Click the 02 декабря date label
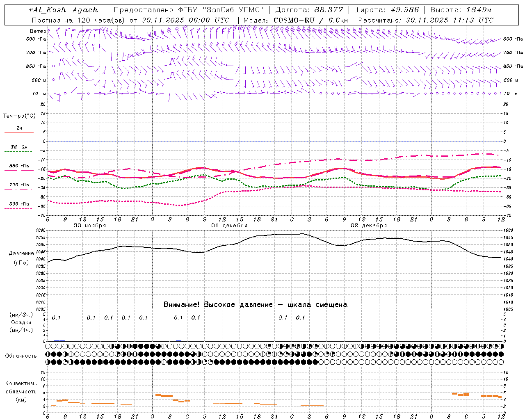The width and height of the screenshot is (525, 420). [369, 226]
